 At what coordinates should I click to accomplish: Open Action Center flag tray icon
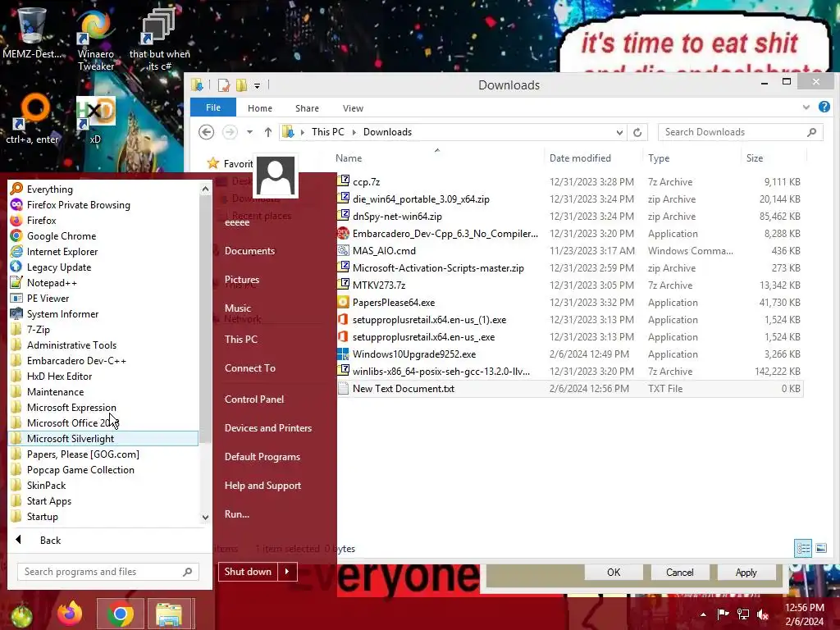(723, 614)
